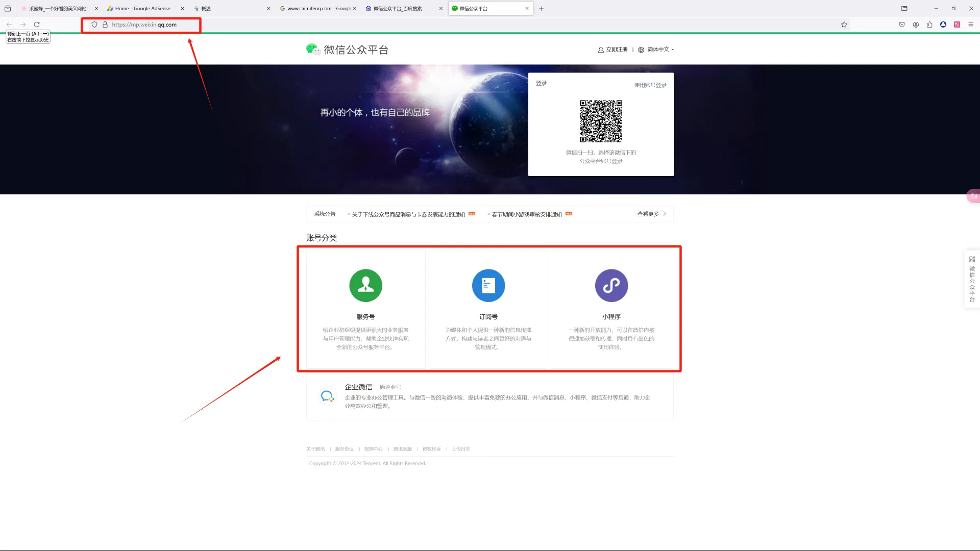Click 查看更多 to see more announcements
The height and width of the screenshot is (551, 980).
(647, 214)
